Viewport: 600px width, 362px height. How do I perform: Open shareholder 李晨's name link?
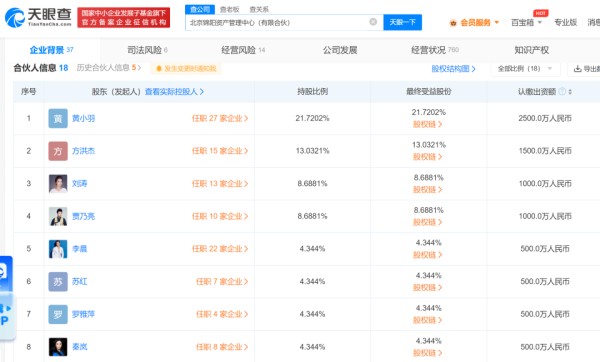tap(80, 249)
